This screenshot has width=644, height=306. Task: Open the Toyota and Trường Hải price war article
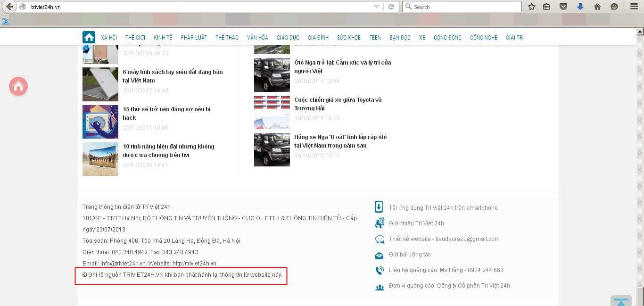tap(338, 104)
